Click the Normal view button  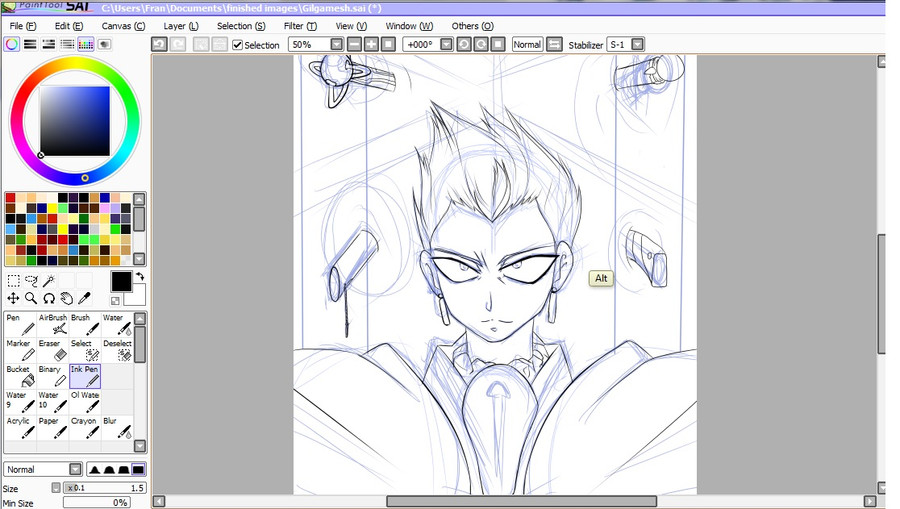point(527,44)
